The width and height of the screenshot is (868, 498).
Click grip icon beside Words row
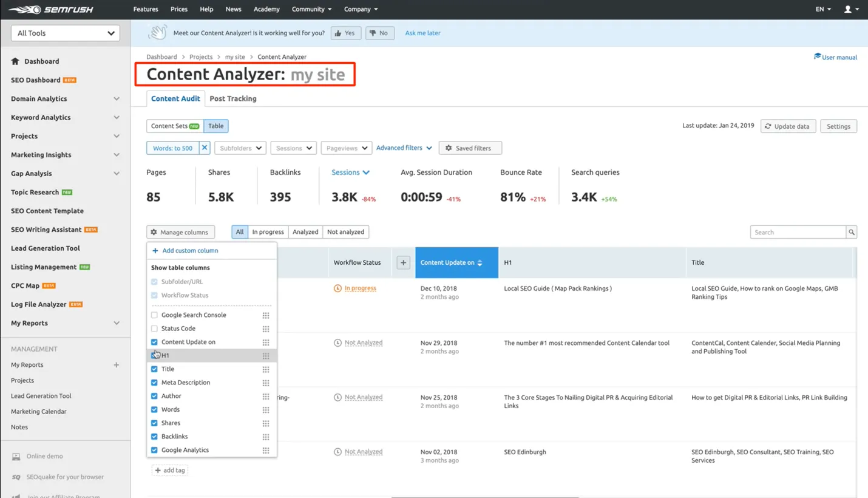266,409
